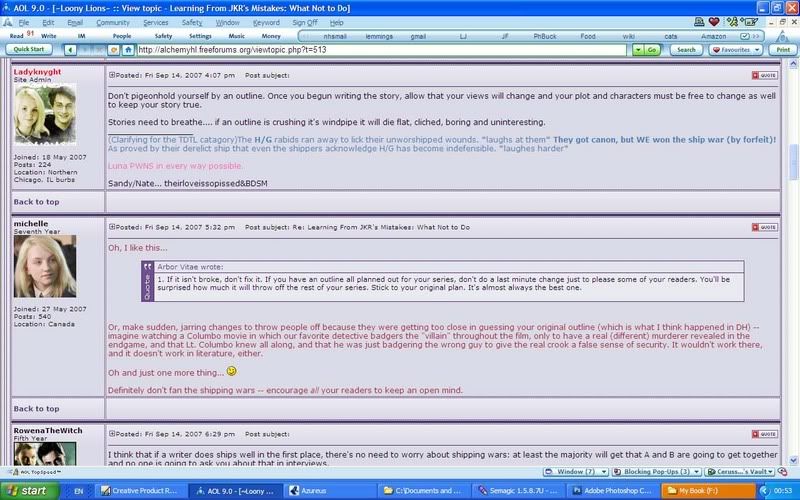
Task: Switch to Adobe Photoshop in the taskbar
Action: [610, 491]
